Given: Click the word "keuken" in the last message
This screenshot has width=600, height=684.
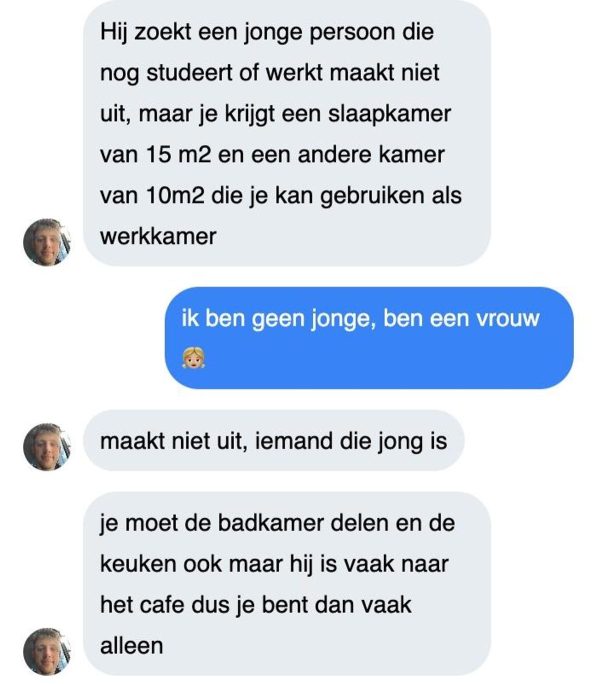Looking at the screenshot, I should 134,564.
